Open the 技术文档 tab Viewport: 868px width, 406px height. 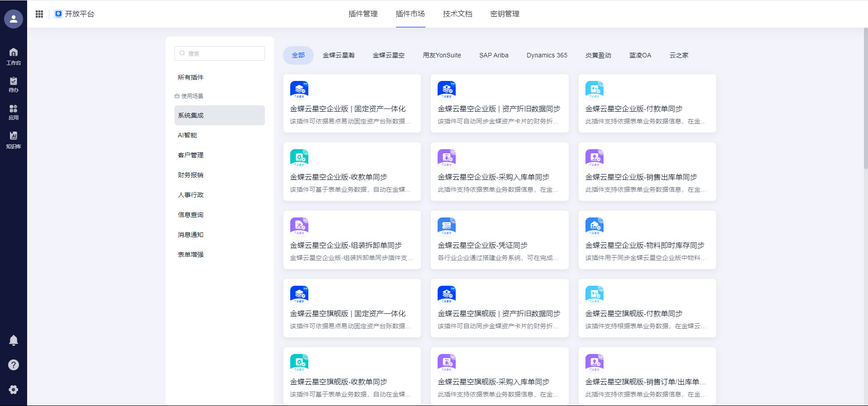[x=458, y=14]
